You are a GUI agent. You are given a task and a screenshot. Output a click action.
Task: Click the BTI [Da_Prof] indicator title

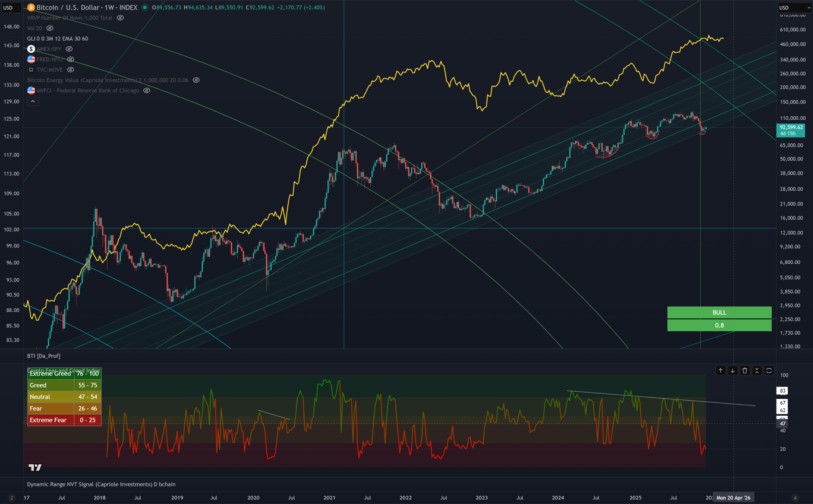click(44, 356)
